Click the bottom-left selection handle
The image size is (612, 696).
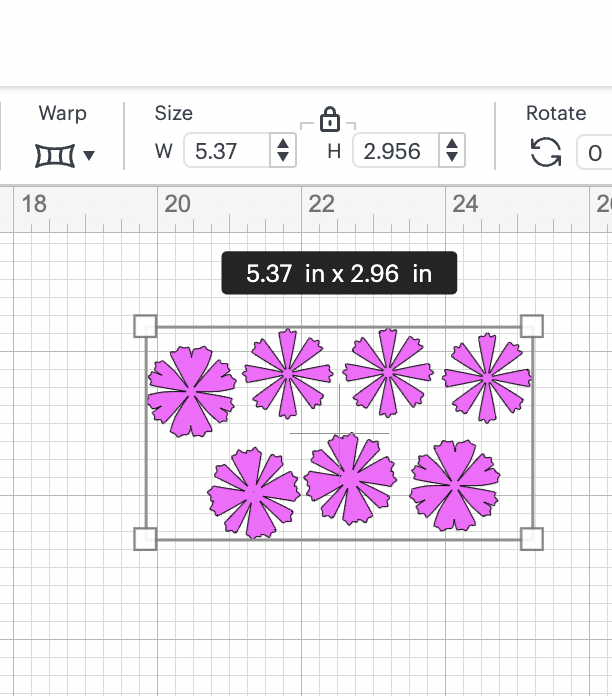[145, 539]
